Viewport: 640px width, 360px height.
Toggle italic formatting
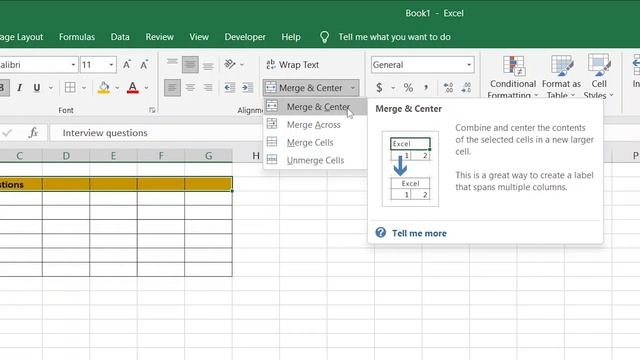19,88
